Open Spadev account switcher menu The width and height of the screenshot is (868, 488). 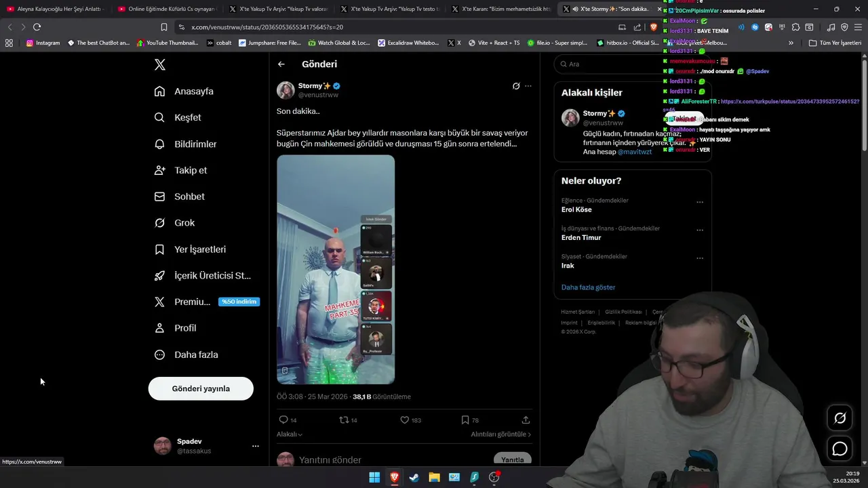[x=256, y=446]
